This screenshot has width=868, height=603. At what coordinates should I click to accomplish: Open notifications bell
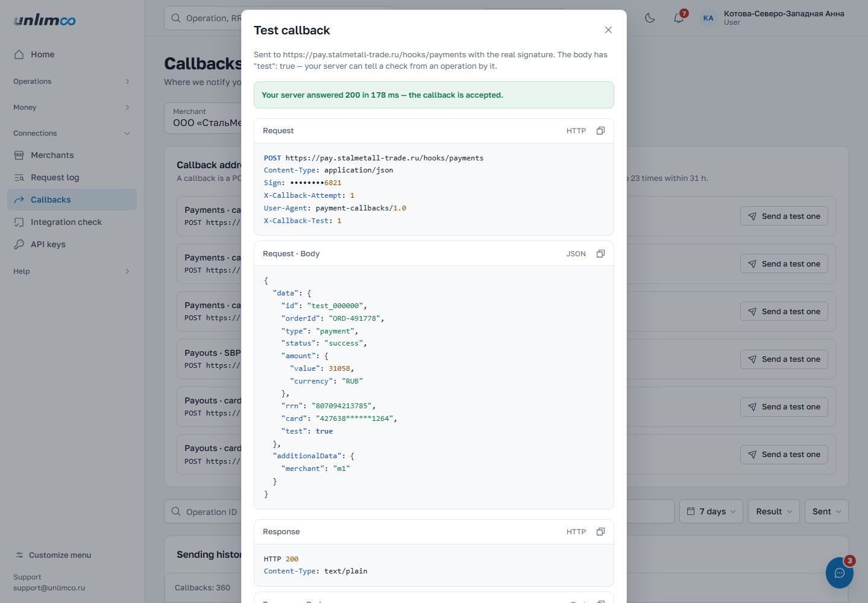[x=679, y=18]
